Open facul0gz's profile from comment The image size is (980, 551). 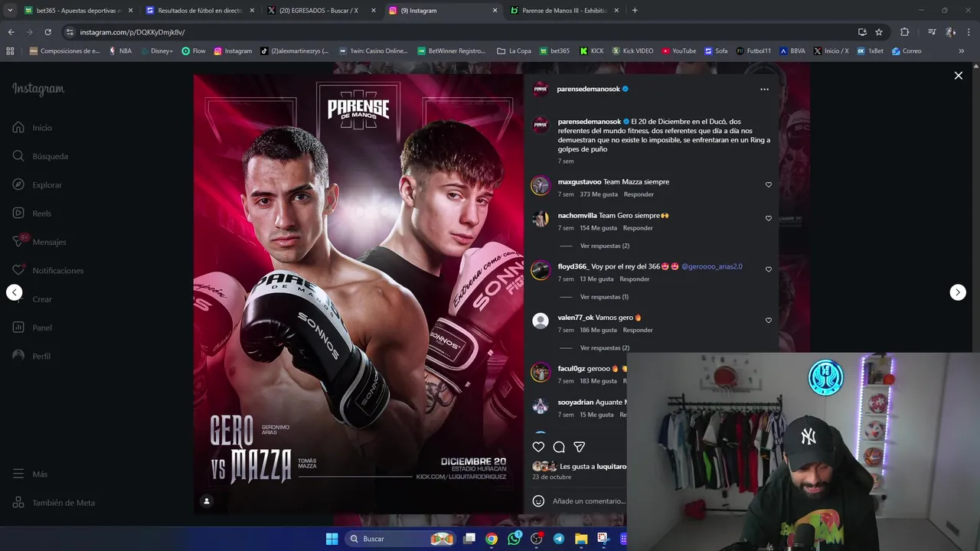click(571, 369)
